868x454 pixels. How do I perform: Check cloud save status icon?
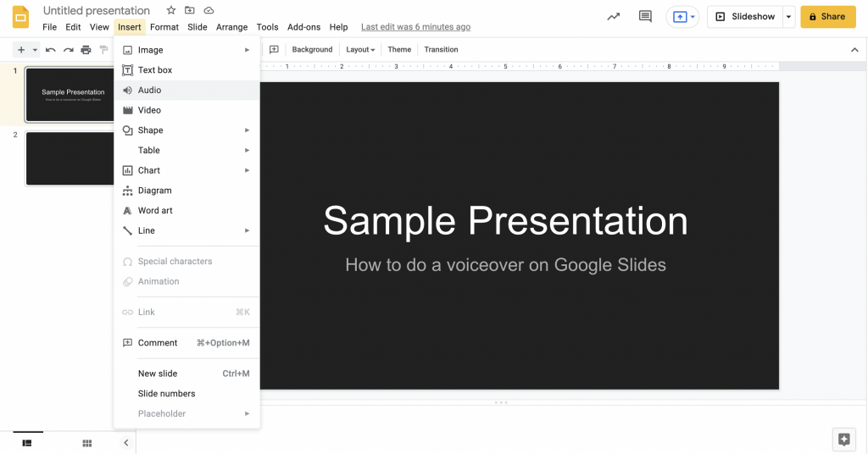coord(209,10)
